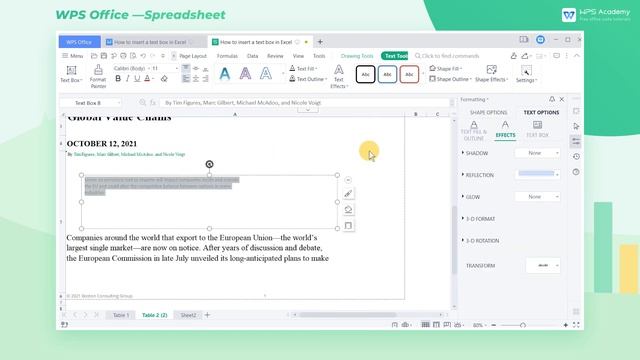
Task: Open Shape Effects menu
Action: click(x=491, y=74)
